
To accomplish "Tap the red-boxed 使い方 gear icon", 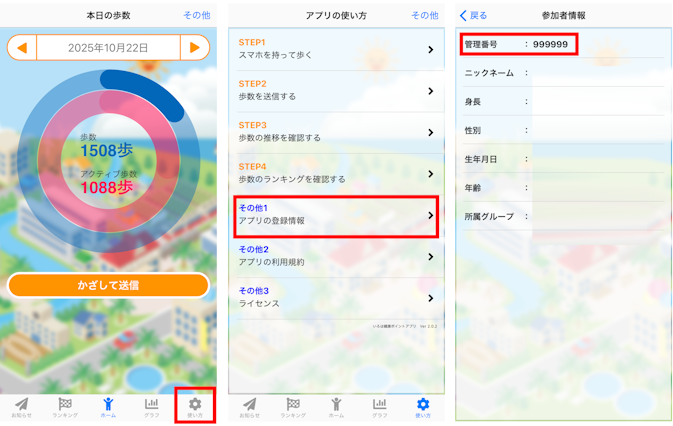I will (x=195, y=406).
